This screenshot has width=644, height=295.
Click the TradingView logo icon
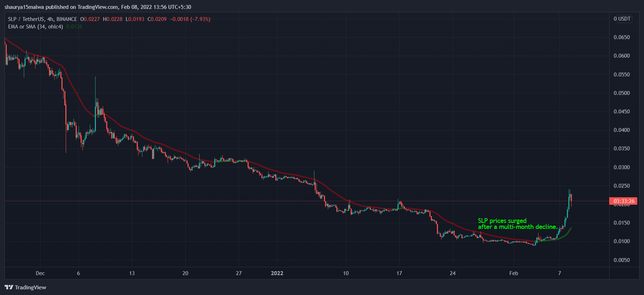pyautogui.click(x=9, y=287)
